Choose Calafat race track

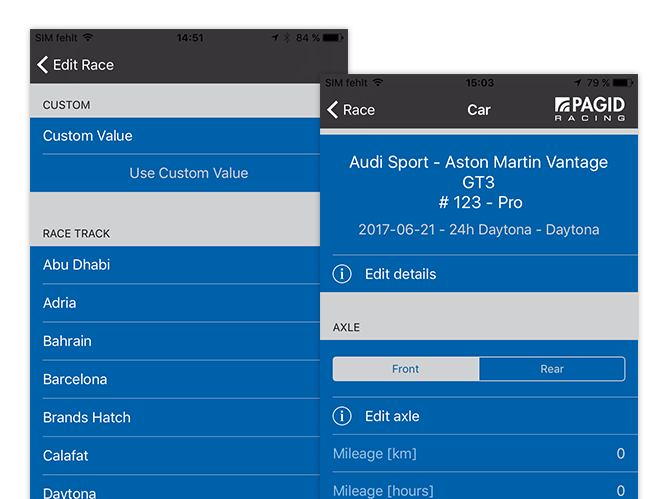click(x=175, y=456)
